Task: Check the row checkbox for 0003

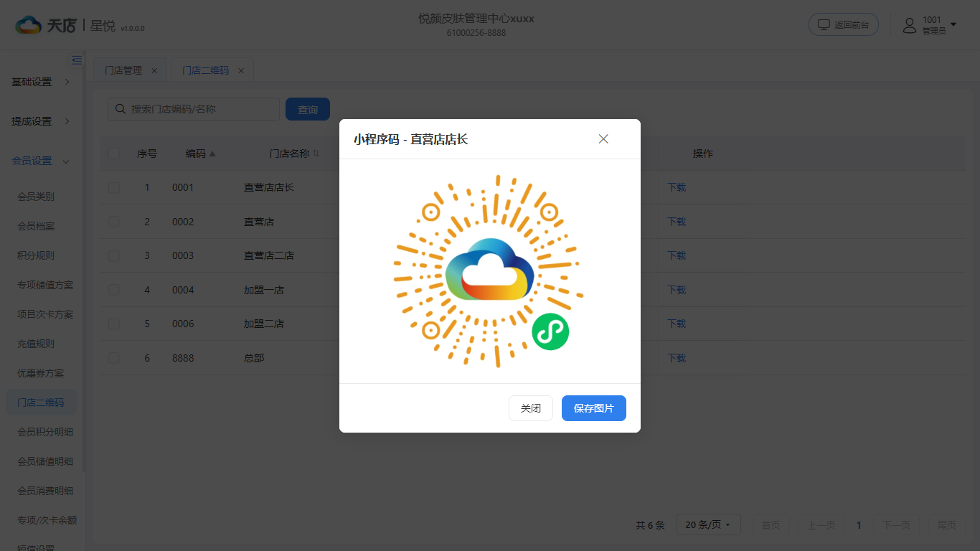Action: pos(114,255)
